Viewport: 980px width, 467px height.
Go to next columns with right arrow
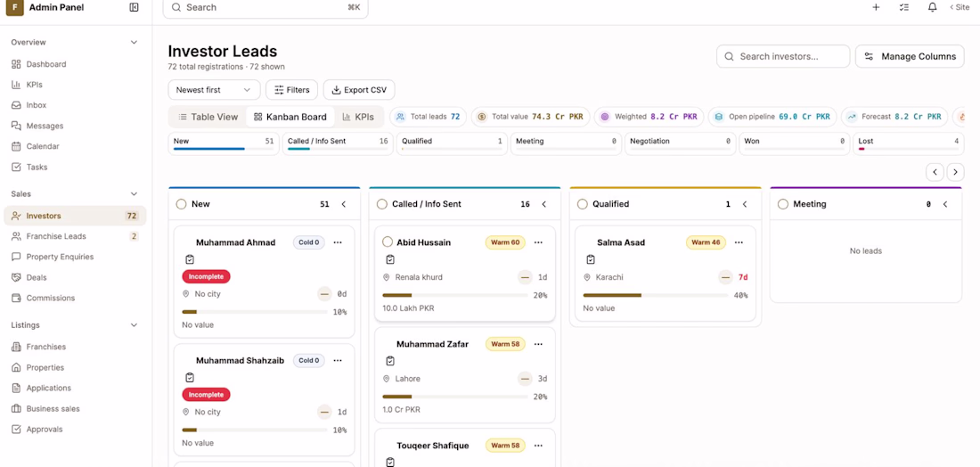click(x=955, y=172)
